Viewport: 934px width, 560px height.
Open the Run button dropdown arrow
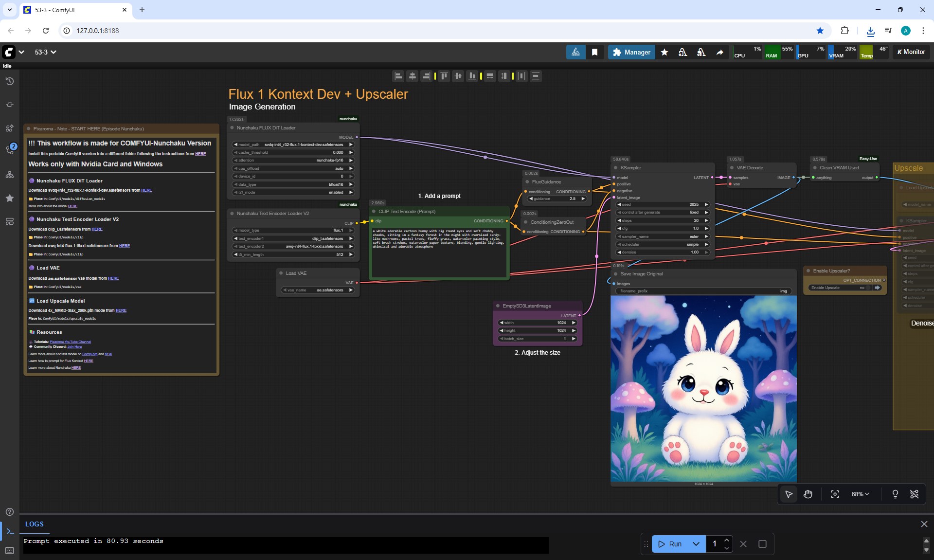pyautogui.click(x=696, y=544)
